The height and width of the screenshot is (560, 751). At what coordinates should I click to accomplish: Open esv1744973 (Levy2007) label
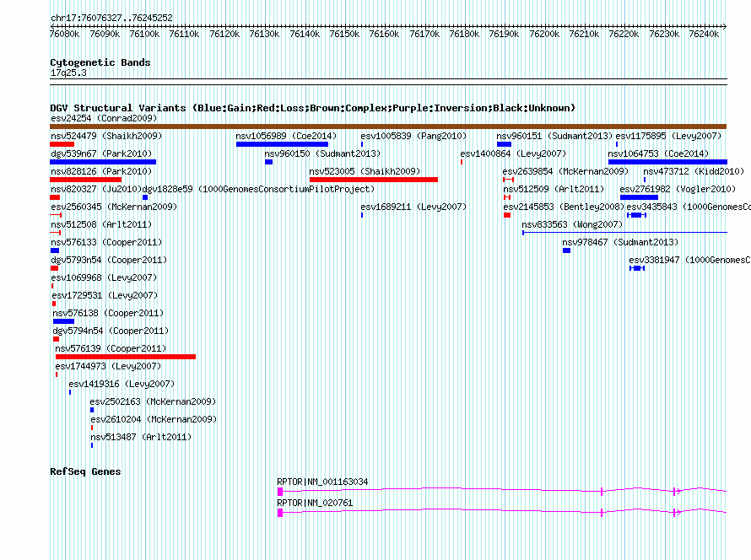pyautogui.click(x=108, y=366)
